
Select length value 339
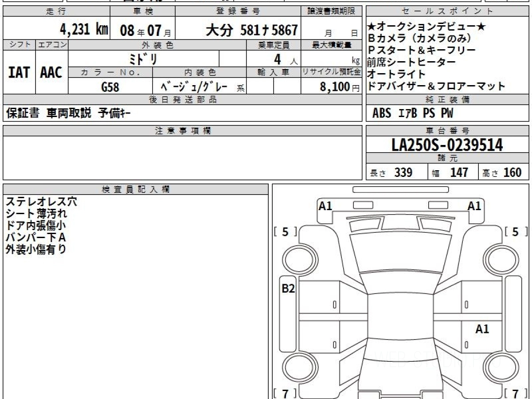click(403, 172)
